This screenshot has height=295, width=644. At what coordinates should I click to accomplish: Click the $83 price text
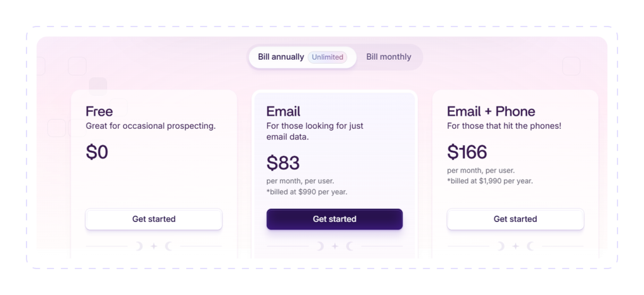pyautogui.click(x=283, y=163)
